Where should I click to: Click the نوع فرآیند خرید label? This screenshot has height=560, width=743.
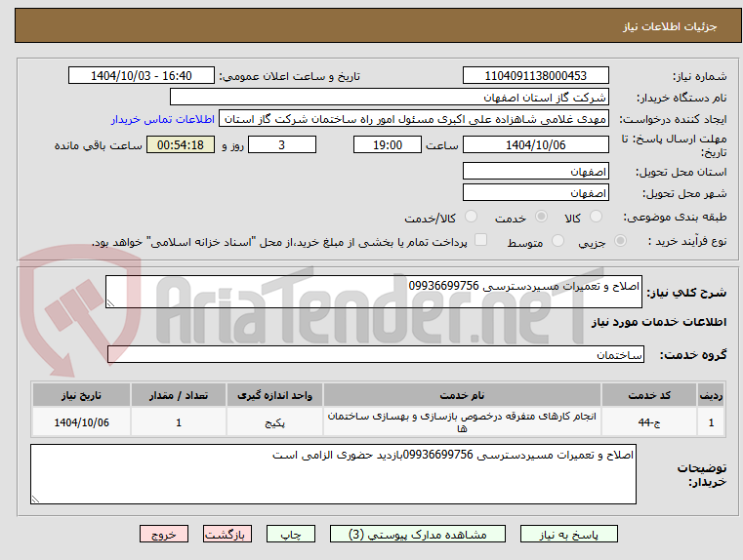(x=687, y=241)
